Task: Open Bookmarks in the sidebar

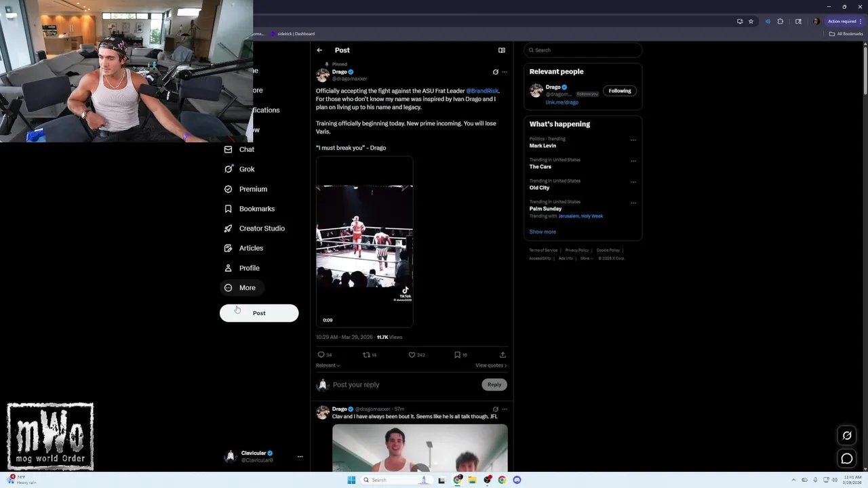Action: click(250, 209)
